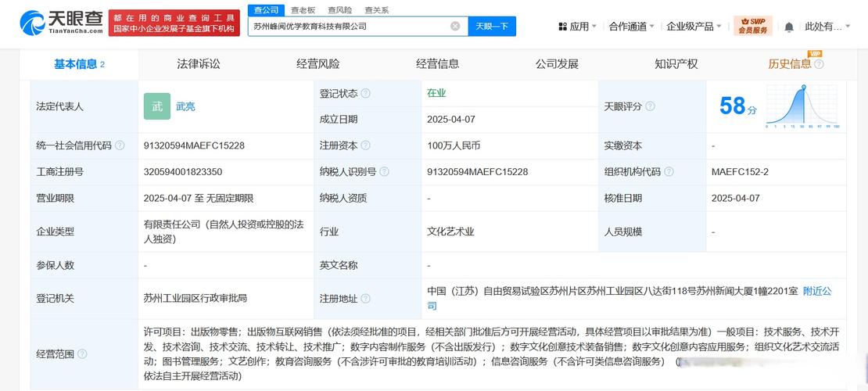868x391 pixels.
Task: Select 成立日期 value 2025-04-07
Action: [x=451, y=119]
